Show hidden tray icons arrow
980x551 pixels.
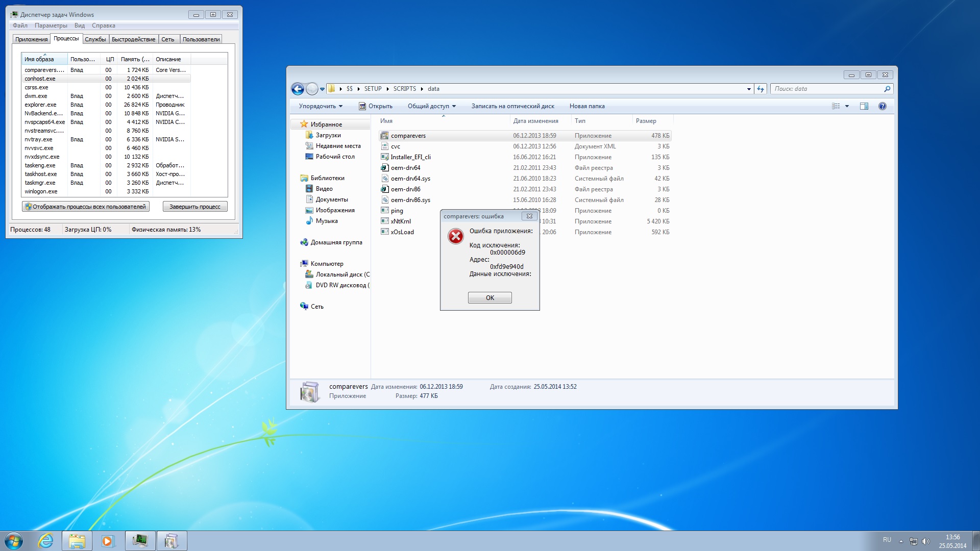(x=901, y=541)
